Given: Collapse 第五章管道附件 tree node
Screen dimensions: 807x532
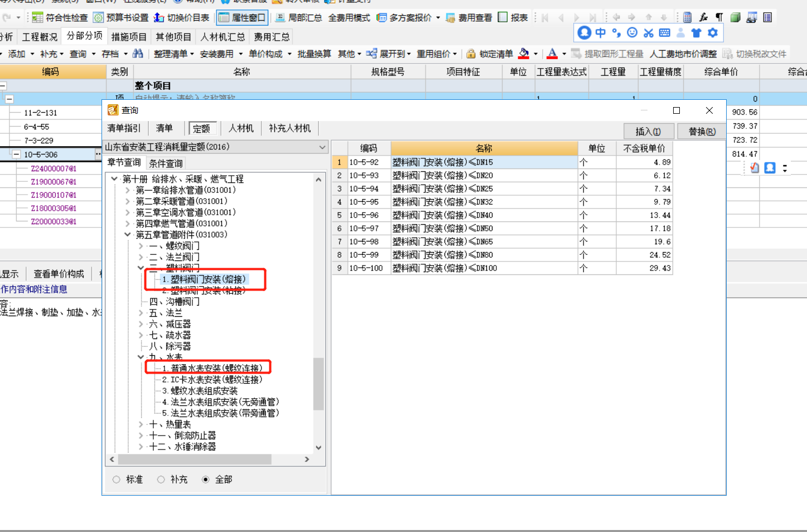Looking at the screenshot, I should [128, 235].
